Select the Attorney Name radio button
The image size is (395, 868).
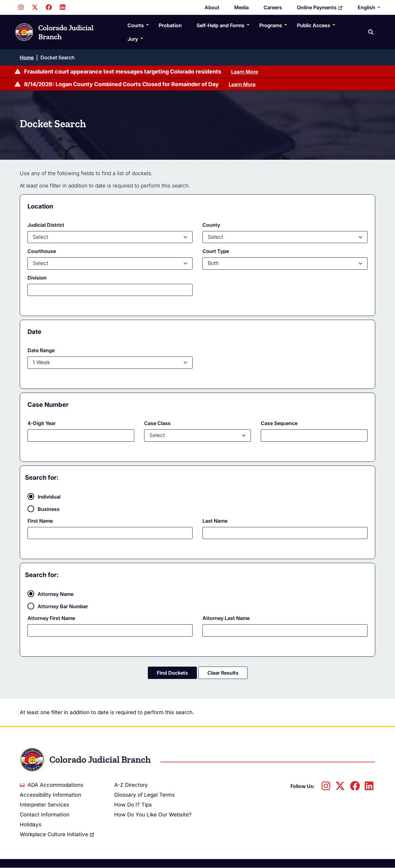coord(31,594)
